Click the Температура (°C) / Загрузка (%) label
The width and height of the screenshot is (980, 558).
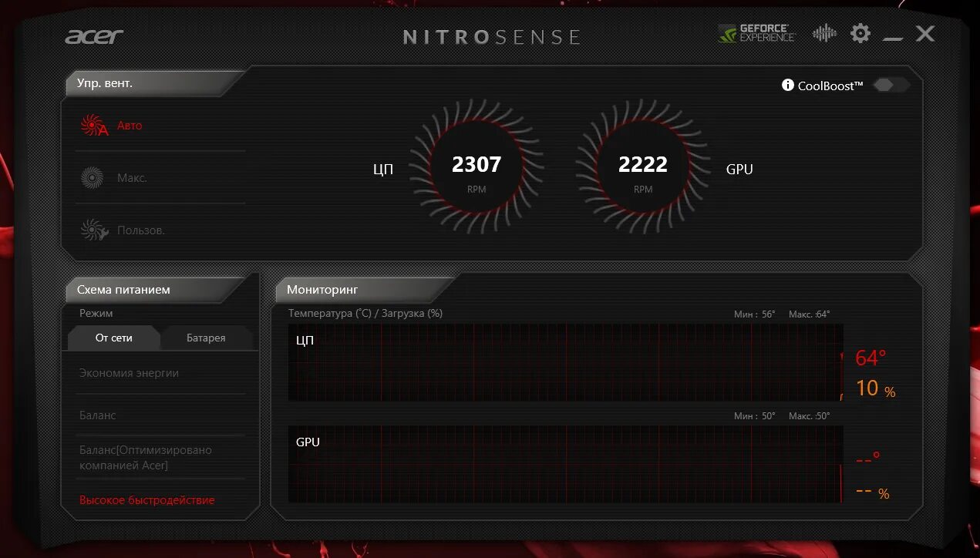coord(365,313)
